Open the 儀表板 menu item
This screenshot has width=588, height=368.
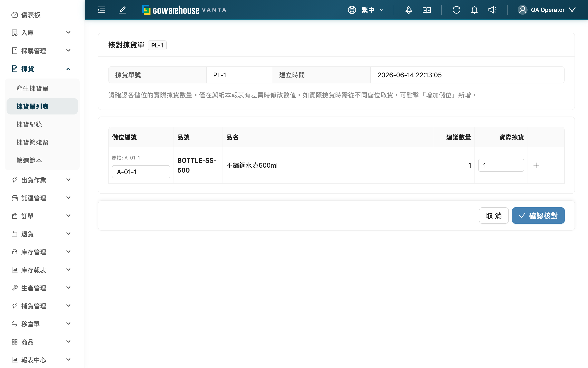click(42, 15)
